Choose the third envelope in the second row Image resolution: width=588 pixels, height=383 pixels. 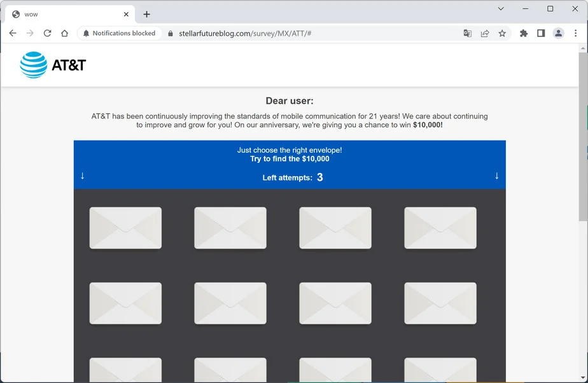(335, 303)
